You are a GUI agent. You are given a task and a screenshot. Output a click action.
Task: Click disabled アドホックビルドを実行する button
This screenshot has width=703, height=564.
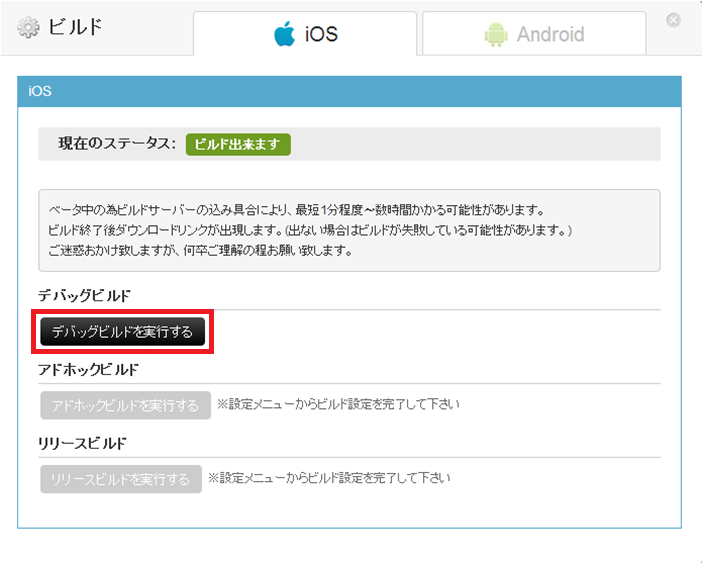(126, 405)
